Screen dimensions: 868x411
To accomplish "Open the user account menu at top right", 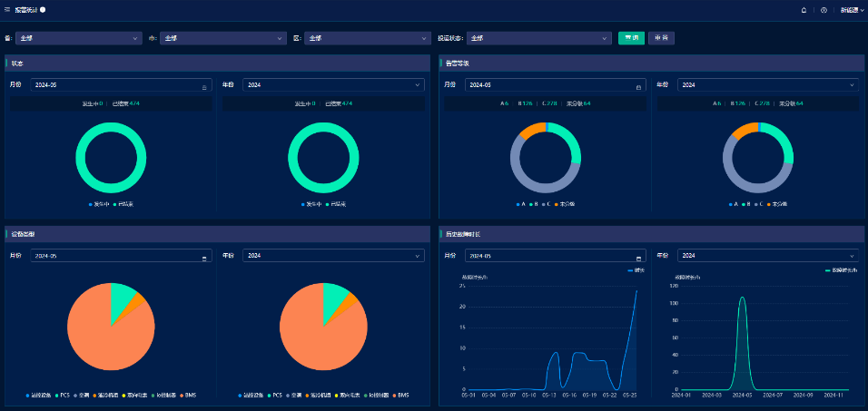I will click(x=850, y=10).
